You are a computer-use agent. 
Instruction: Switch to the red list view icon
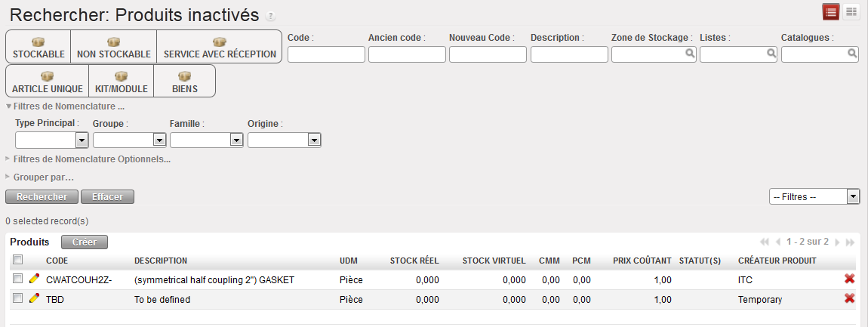(x=831, y=11)
